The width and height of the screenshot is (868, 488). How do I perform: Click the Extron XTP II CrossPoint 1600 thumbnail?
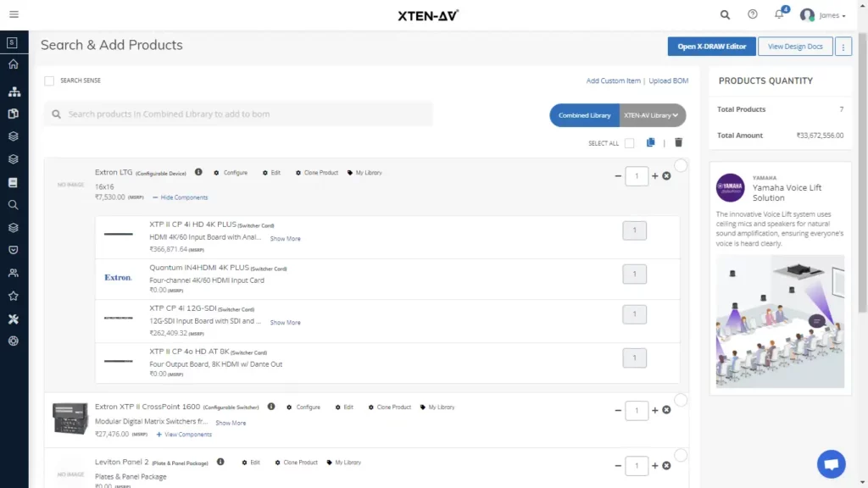click(x=70, y=419)
